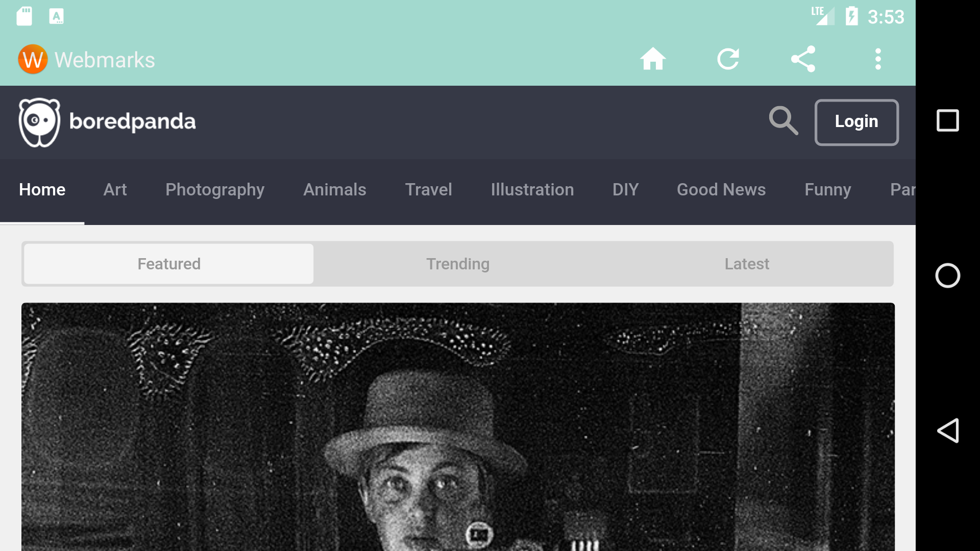Tap the keyboard language status icon
The width and height of the screenshot is (980, 551).
[x=56, y=16]
